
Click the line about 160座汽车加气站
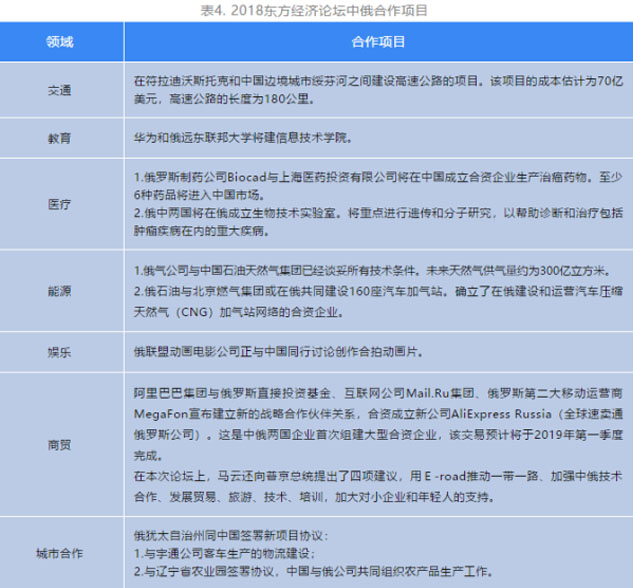[x=378, y=291]
